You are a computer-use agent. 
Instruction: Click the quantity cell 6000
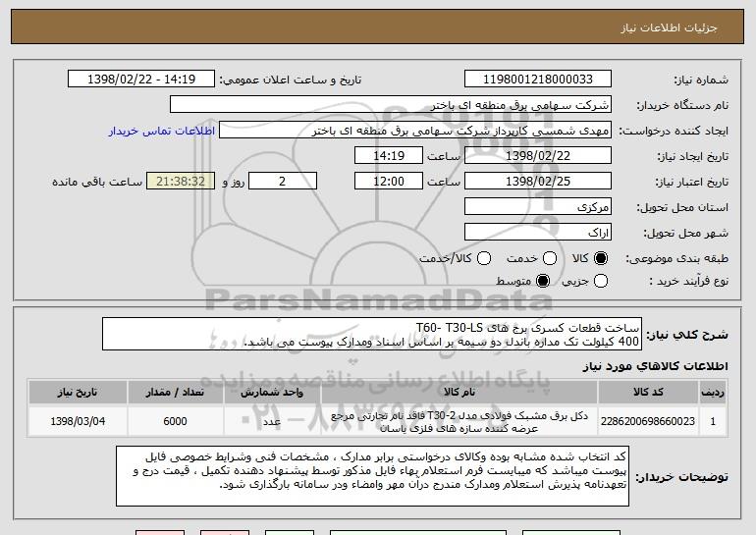coord(176,421)
